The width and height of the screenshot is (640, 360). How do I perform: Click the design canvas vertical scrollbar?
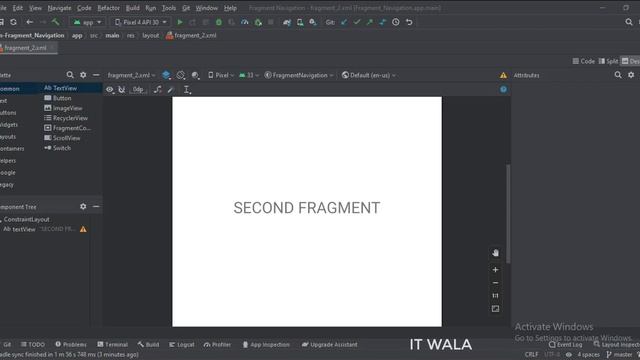click(508, 213)
